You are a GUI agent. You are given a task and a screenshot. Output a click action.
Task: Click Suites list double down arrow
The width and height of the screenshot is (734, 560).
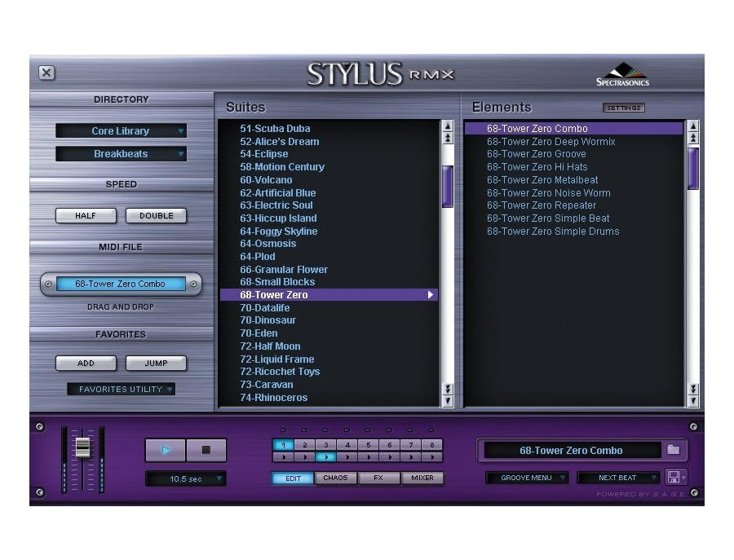pyautogui.click(x=448, y=389)
